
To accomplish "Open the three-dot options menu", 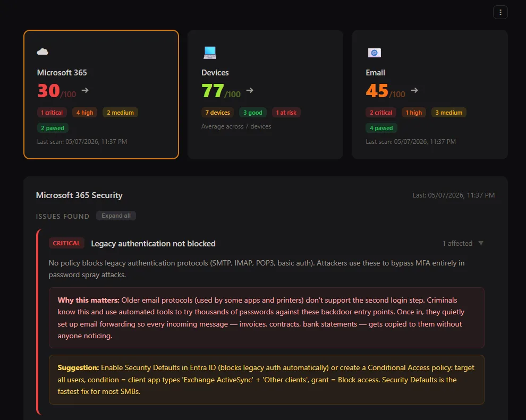I will point(500,12).
